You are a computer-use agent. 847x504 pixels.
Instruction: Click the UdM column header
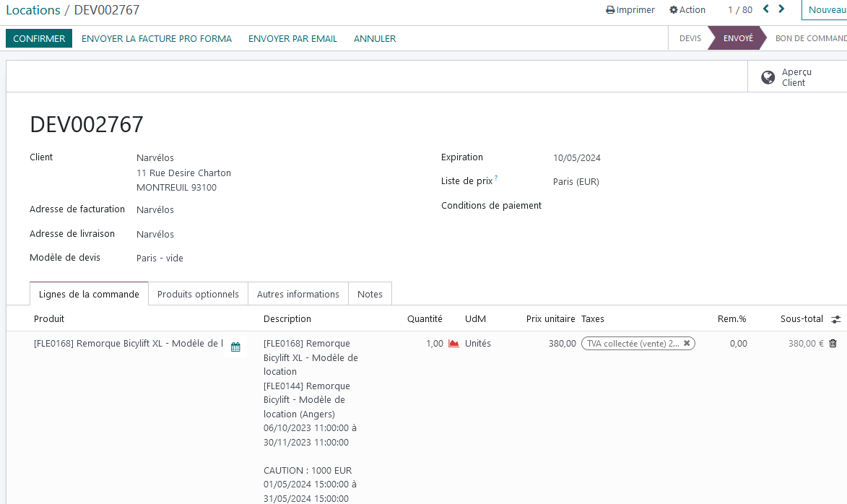pyautogui.click(x=475, y=318)
